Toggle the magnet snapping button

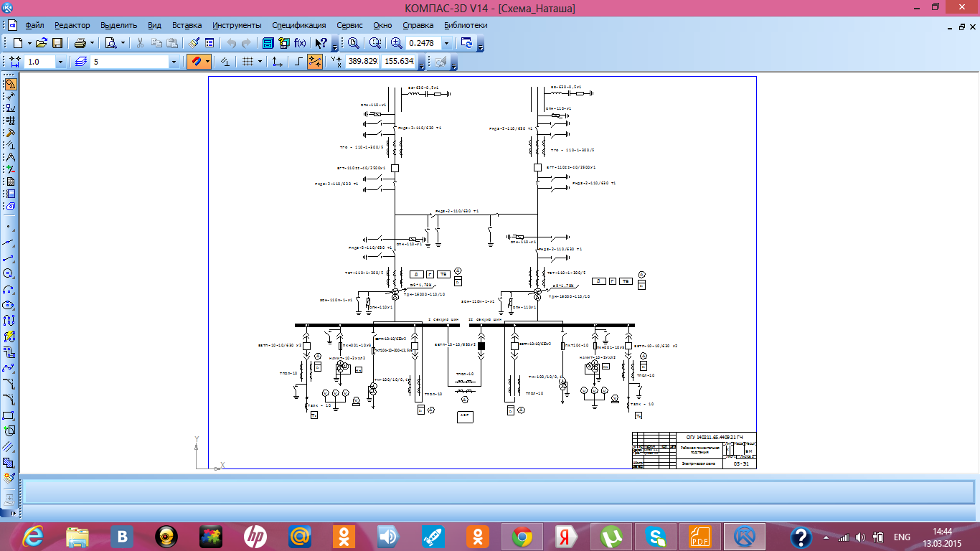click(x=196, y=62)
